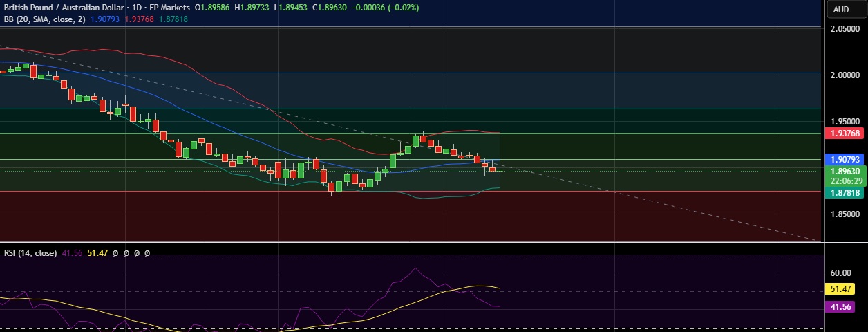Click the divider between price chart and RSI pane
868x332 pixels.
(x=415, y=242)
